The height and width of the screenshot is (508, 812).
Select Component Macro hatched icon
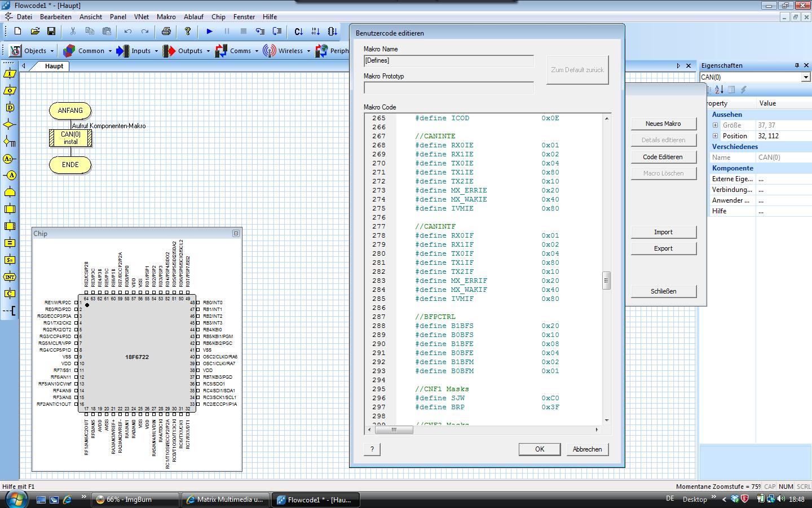click(10, 226)
